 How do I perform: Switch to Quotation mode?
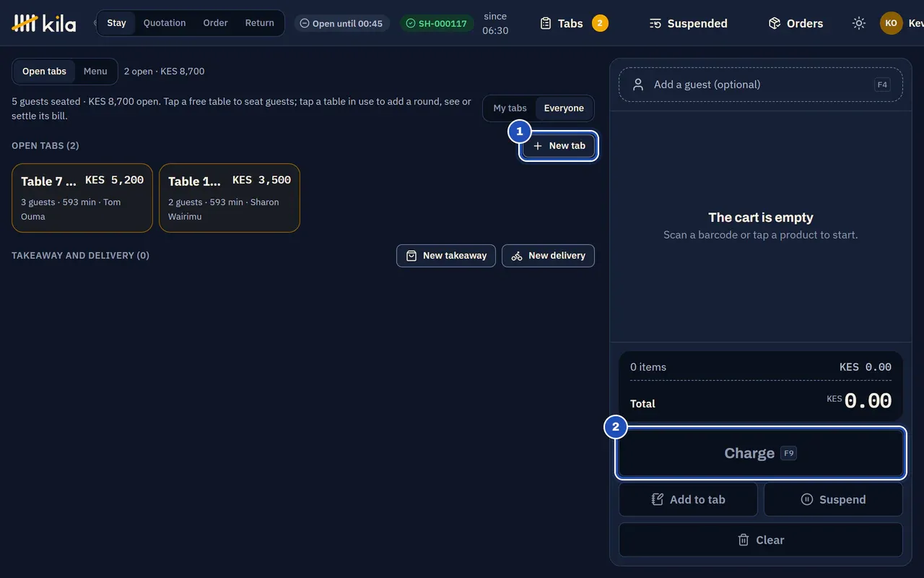pyautogui.click(x=165, y=23)
